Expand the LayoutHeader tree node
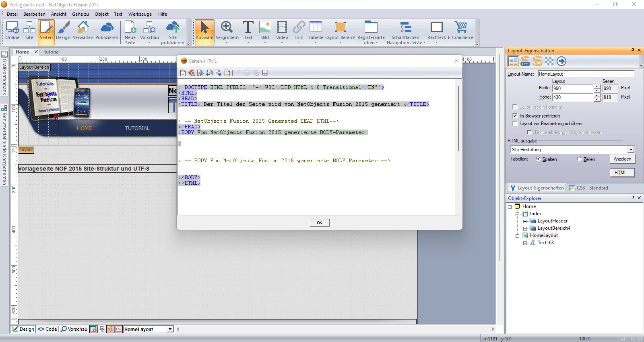This screenshot has width=644, height=342. [525, 221]
